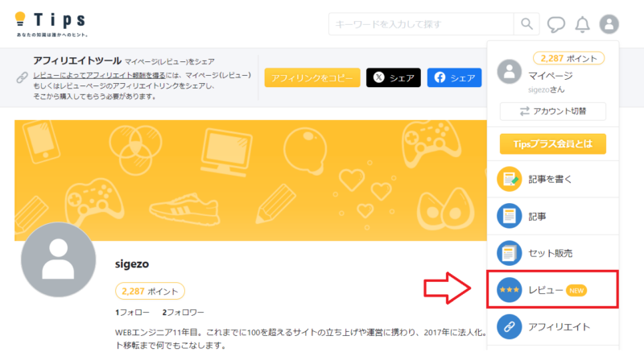The height and width of the screenshot is (361, 644).
Task: Click Tipsプラス会員とは button
Action: (553, 144)
